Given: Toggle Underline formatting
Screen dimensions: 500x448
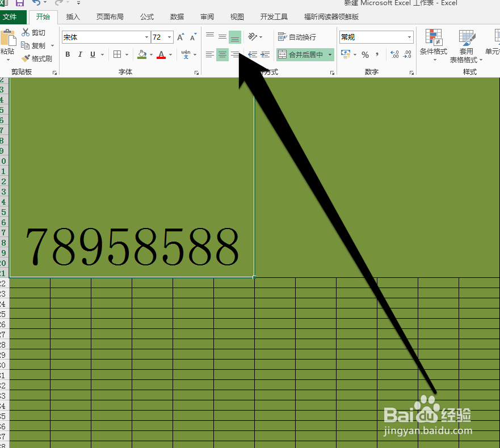Looking at the screenshot, I should click(x=93, y=54).
